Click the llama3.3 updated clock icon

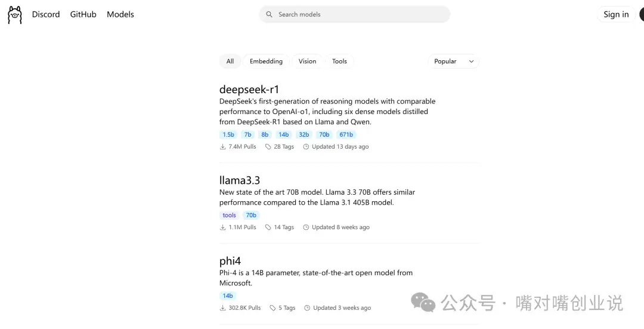[x=306, y=227]
